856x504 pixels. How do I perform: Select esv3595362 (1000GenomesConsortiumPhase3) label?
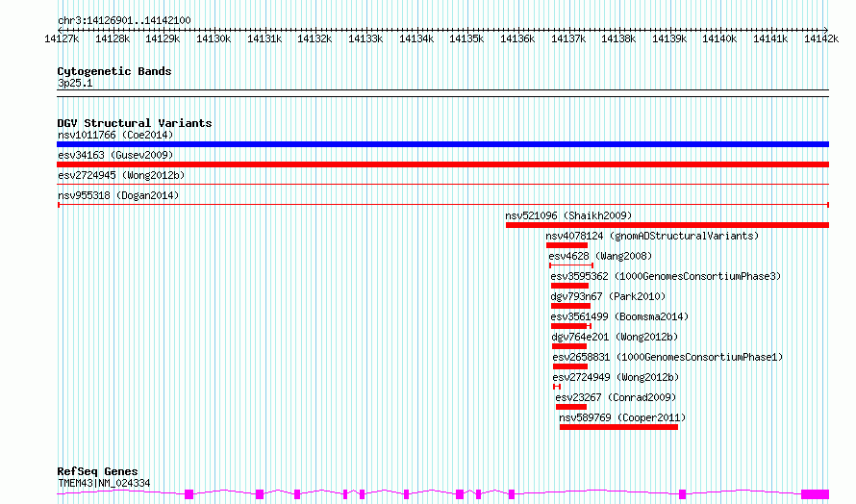666,276
